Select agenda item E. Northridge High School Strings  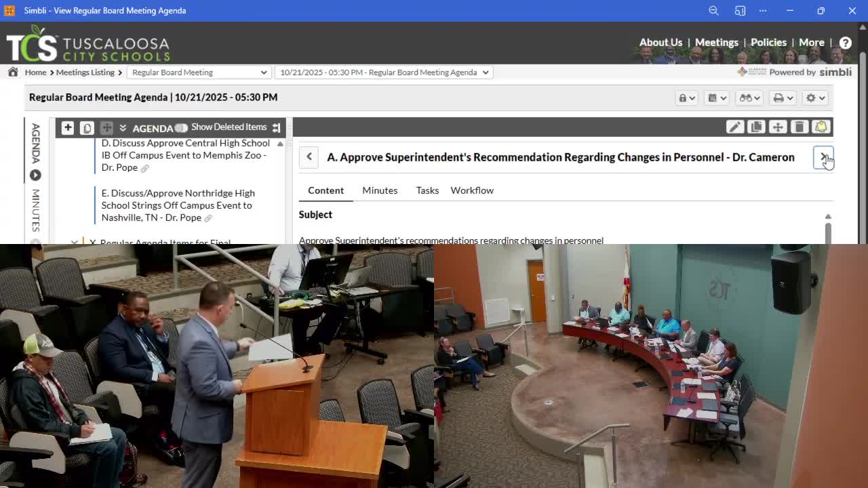pos(178,205)
